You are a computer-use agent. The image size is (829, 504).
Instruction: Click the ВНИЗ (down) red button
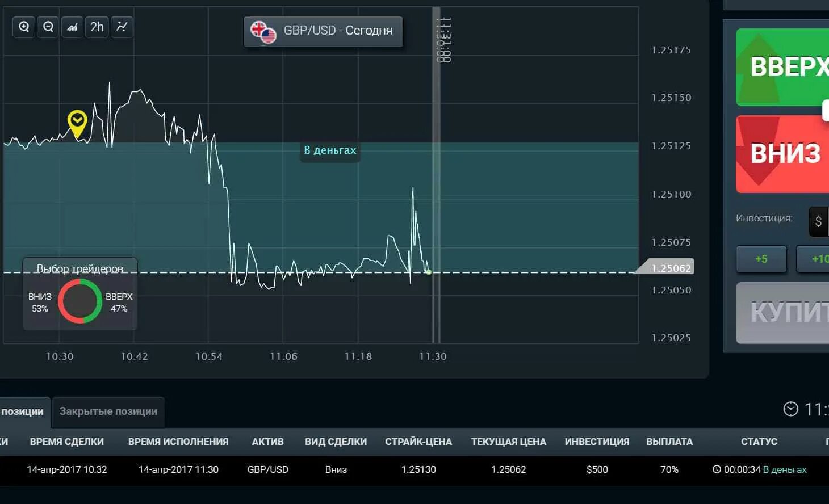tap(782, 154)
